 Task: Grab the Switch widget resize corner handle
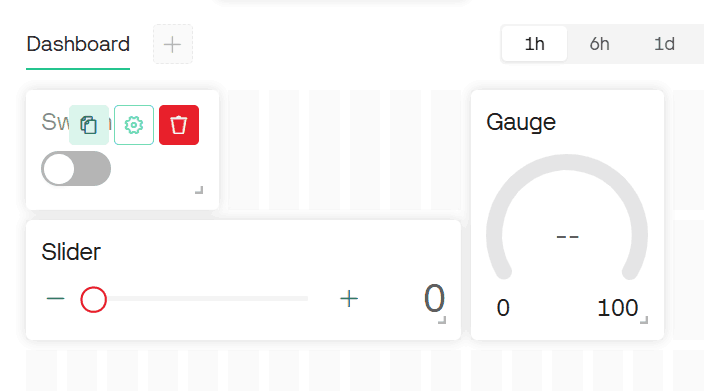point(199,190)
